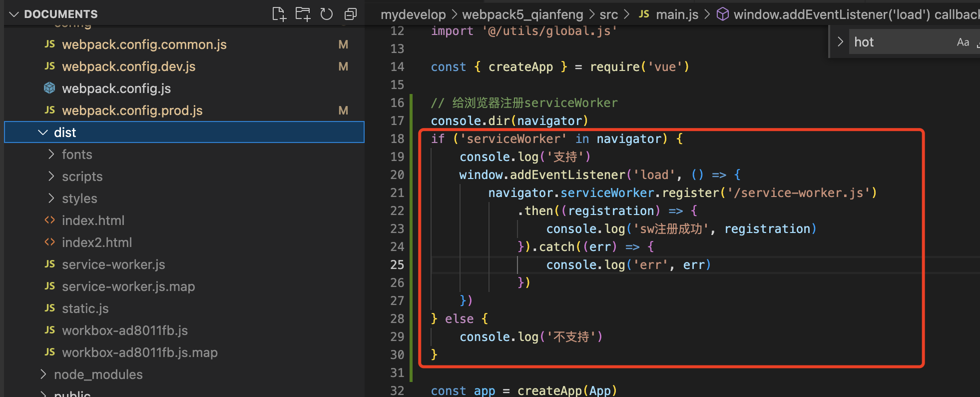
Task: Expand the node_modules folder
Action: pos(43,374)
